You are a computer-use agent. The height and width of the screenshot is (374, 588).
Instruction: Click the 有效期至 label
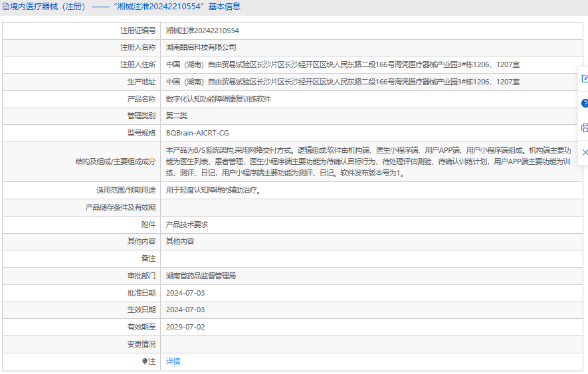click(142, 327)
